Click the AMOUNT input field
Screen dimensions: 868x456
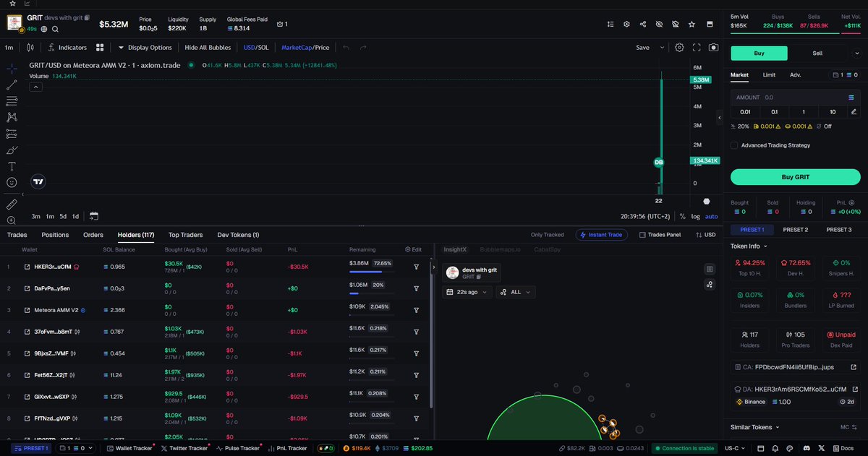coord(795,97)
